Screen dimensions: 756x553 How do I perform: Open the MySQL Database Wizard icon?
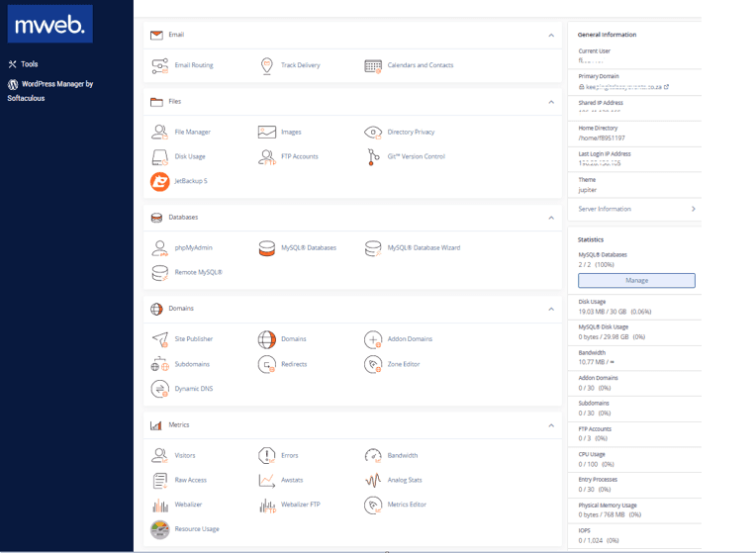pos(373,248)
